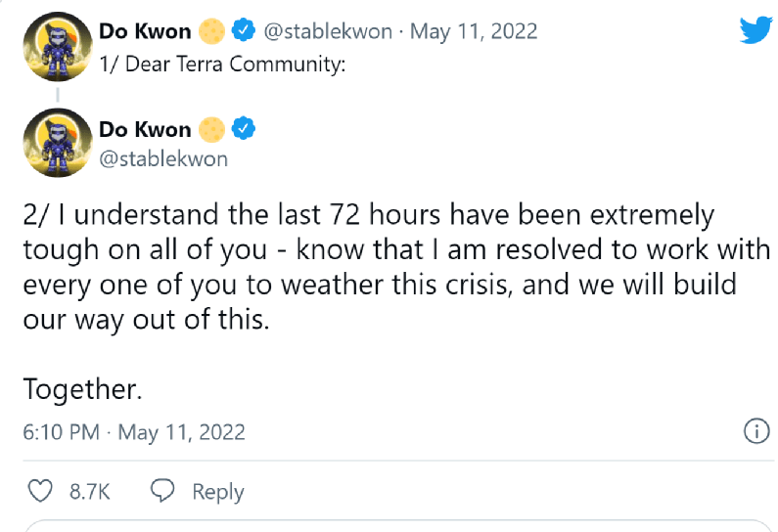The height and width of the screenshot is (532, 778).
Task: Open the 6:10 PM · May 11, 2022 timestamp
Action: coord(134,431)
